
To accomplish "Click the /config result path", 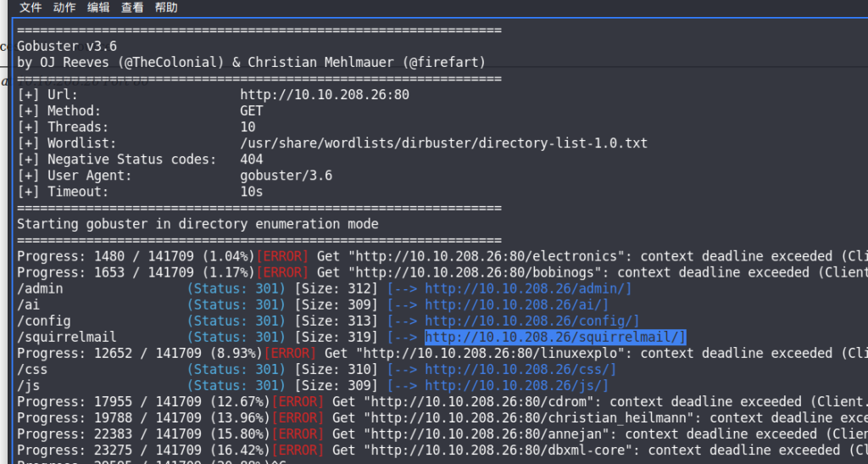I will (x=44, y=321).
